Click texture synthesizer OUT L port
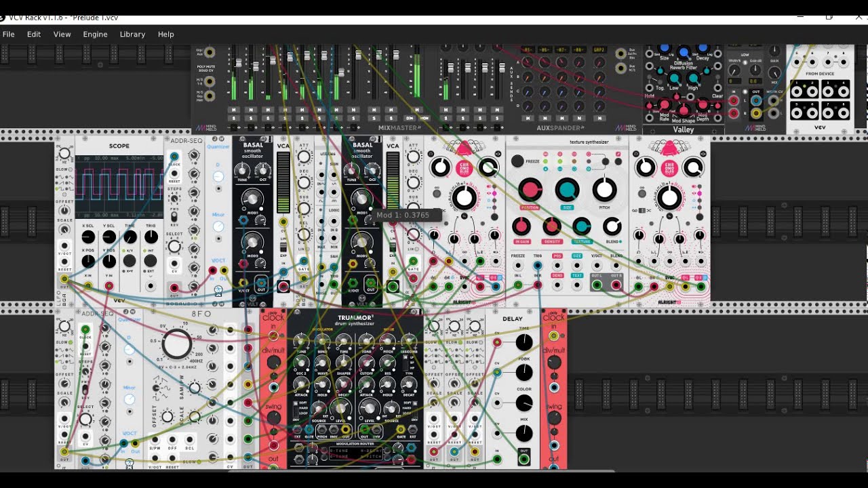Image resolution: width=868 pixels, height=488 pixels. click(x=597, y=285)
